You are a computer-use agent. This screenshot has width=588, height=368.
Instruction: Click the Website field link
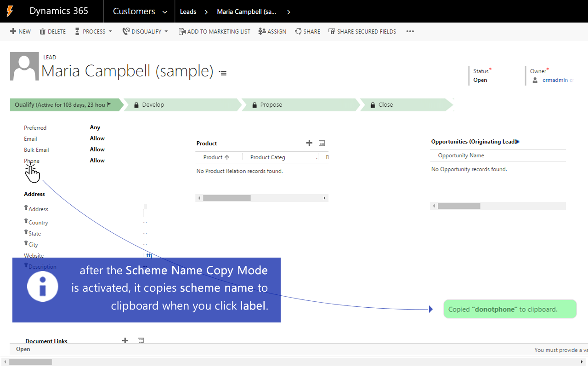pyautogui.click(x=149, y=255)
